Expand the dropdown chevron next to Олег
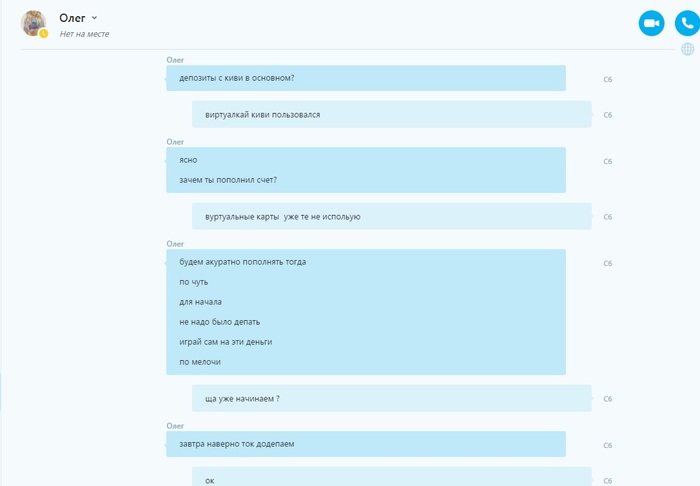 [x=94, y=18]
